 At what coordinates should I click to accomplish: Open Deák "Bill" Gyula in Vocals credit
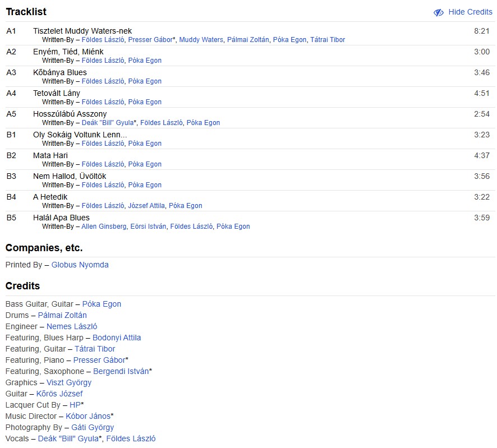pyautogui.click(x=68, y=438)
